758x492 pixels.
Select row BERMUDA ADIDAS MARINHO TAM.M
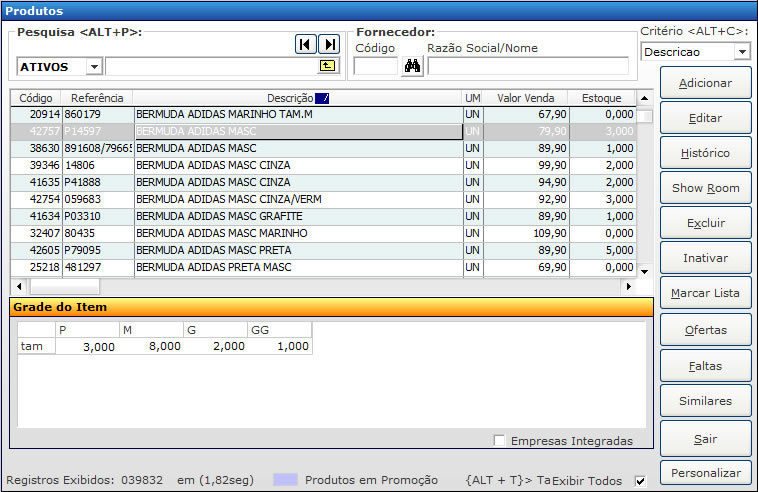tap(323, 115)
